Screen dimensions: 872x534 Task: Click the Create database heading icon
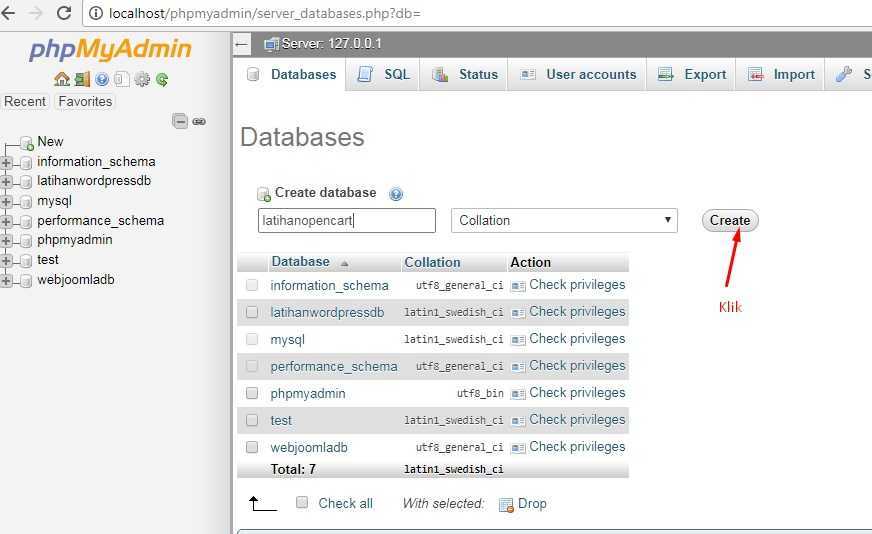pos(264,194)
